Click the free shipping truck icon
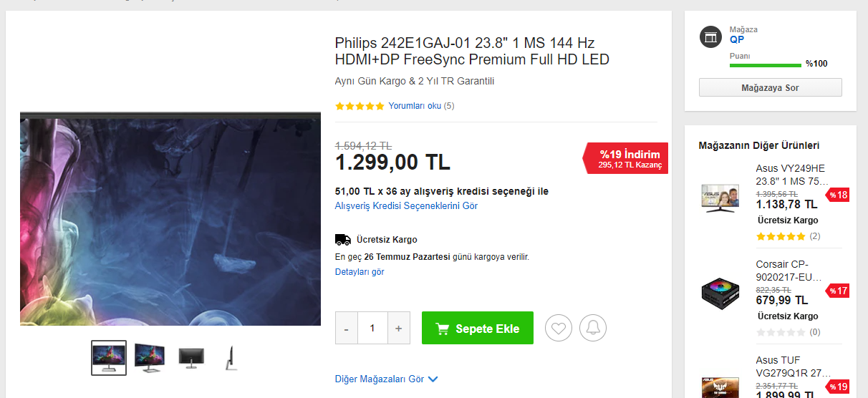Image resolution: width=868 pixels, height=398 pixels. click(343, 240)
